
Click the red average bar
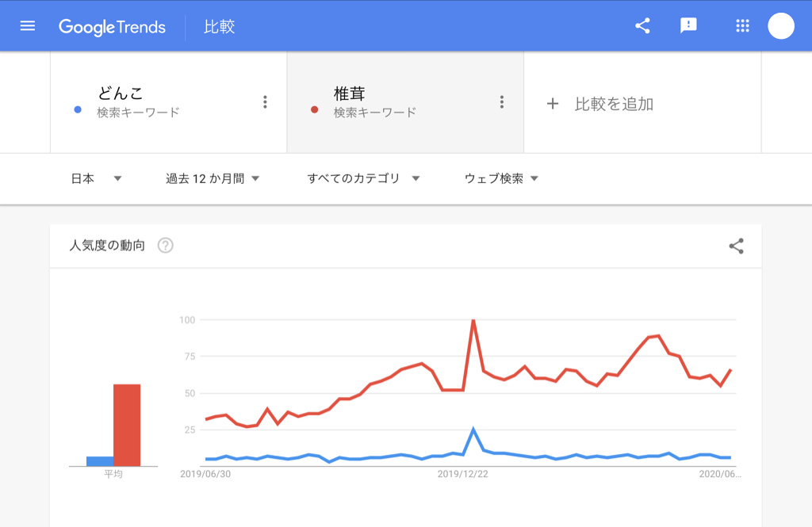coord(127,425)
